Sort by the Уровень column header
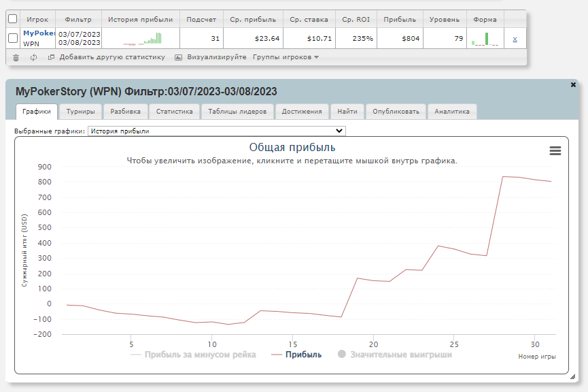This screenshot has width=588, height=392. coord(444,20)
